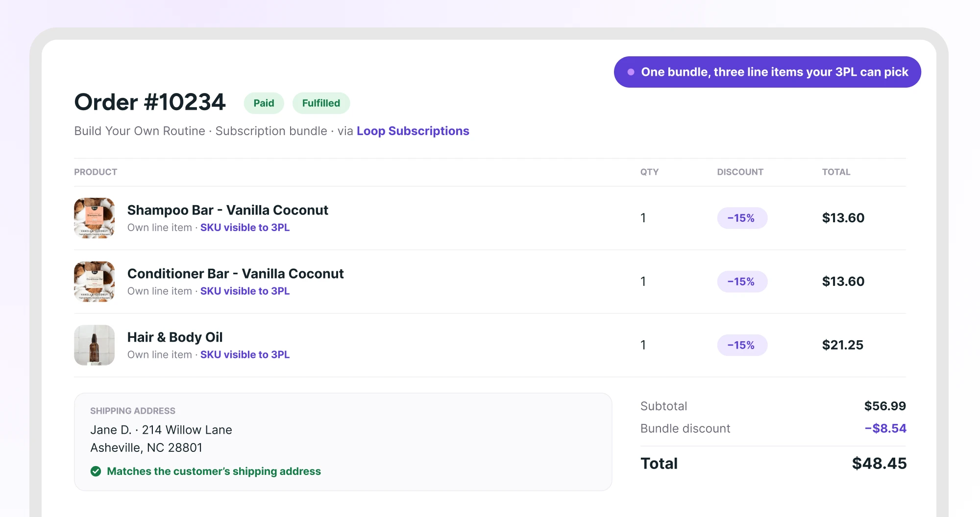Viewport: 980px width, 517px height.
Task: Click the $13.60 total in Conditioner Bar row
Action: click(843, 282)
